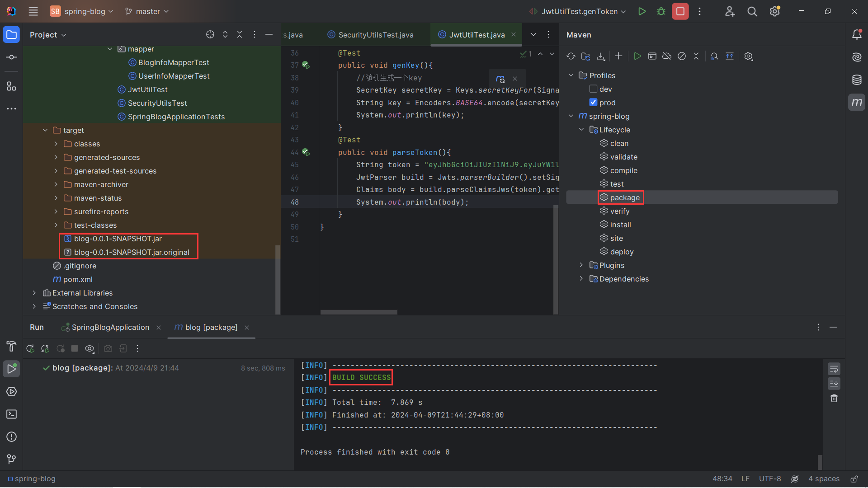Run Maven build with green play icon
The image size is (868, 488).
point(637,56)
